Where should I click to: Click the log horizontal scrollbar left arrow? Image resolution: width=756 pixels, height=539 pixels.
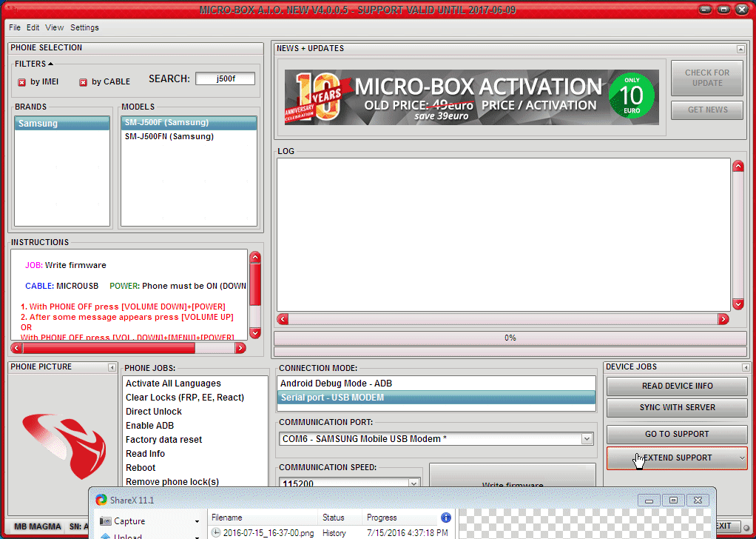[x=283, y=319]
